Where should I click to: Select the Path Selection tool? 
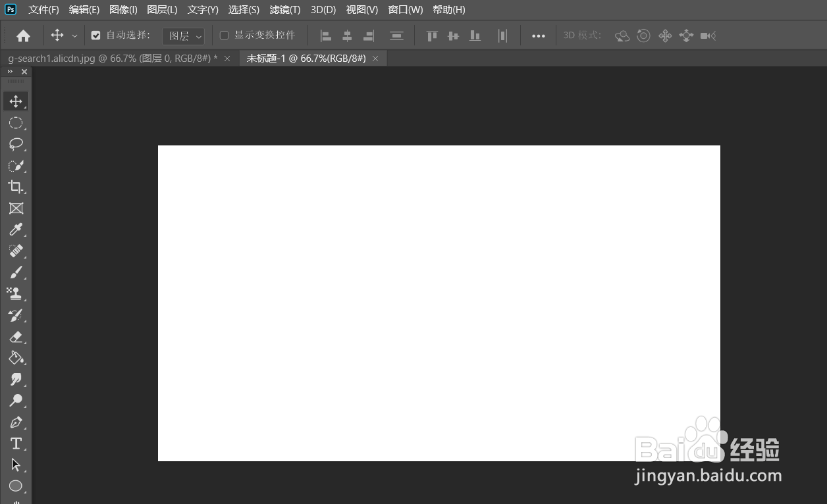[x=16, y=465]
